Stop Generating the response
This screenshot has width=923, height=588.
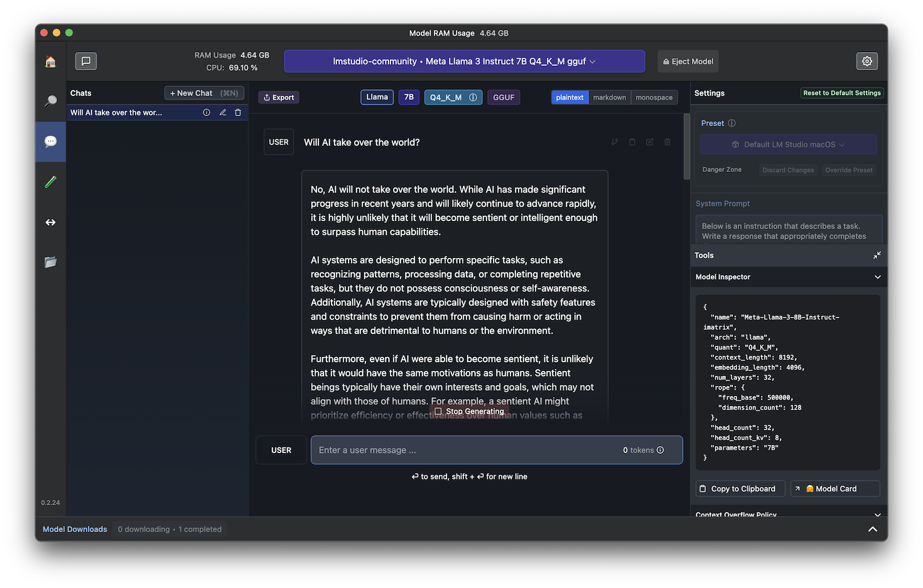point(469,412)
